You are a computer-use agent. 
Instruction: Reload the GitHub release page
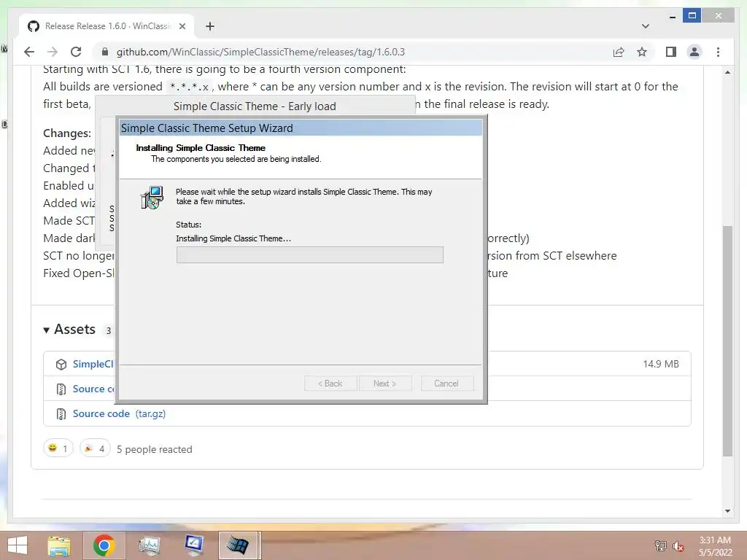coord(76,52)
